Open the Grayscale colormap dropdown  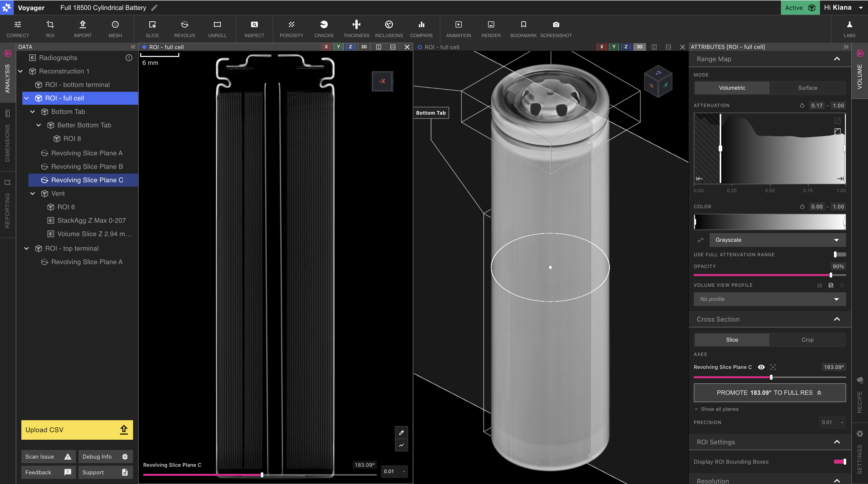777,240
